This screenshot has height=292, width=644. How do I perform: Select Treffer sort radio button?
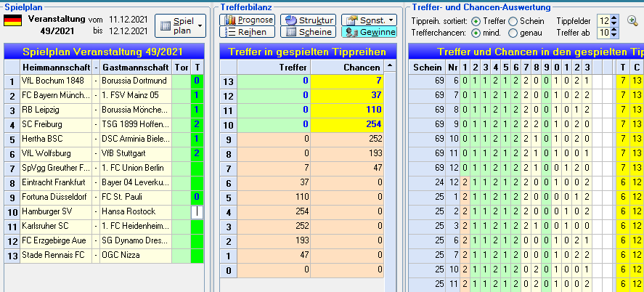(476, 21)
